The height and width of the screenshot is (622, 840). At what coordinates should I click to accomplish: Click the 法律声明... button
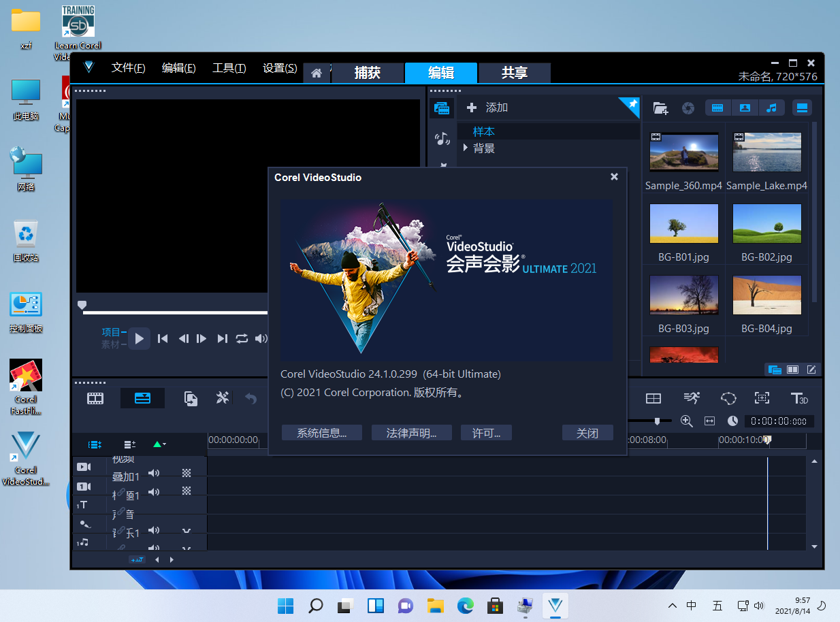coord(411,433)
